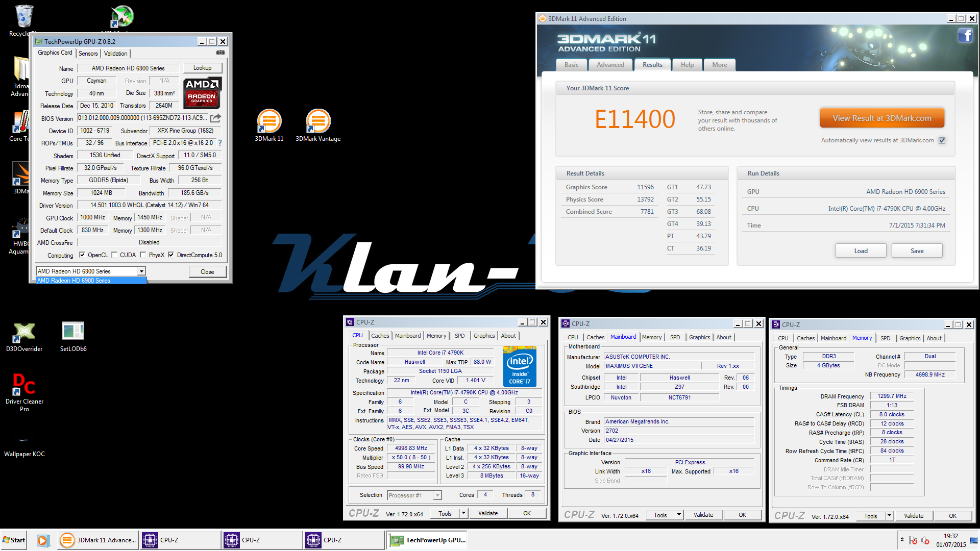The width and height of the screenshot is (980, 551).
Task: Click the E11400 score in 3DMark 11
Action: pyautogui.click(x=634, y=119)
